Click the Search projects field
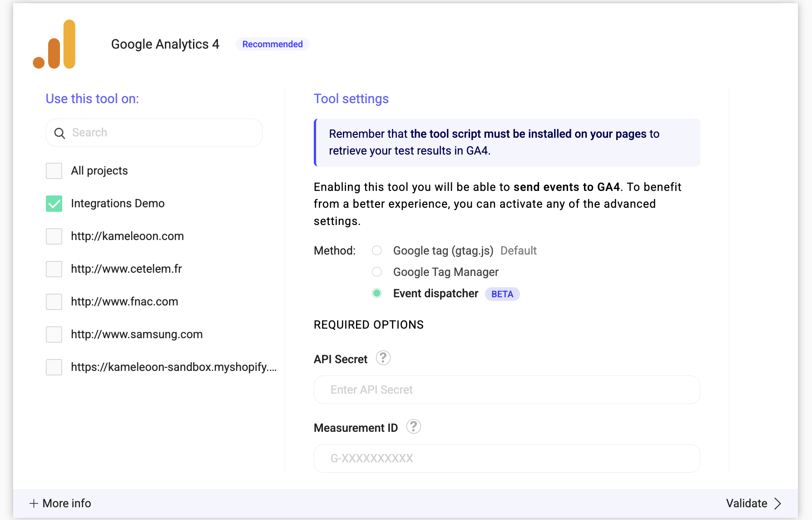The width and height of the screenshot is (812, 520). [x=154, y=133]
